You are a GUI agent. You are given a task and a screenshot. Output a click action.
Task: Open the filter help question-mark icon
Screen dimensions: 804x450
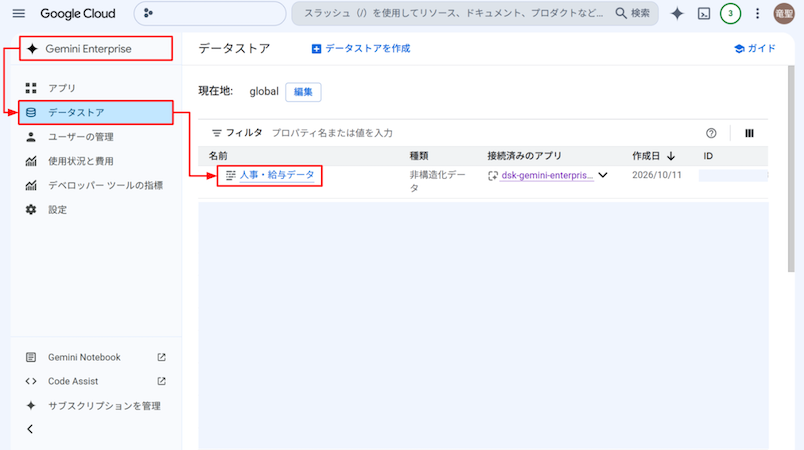pos(711,133)
